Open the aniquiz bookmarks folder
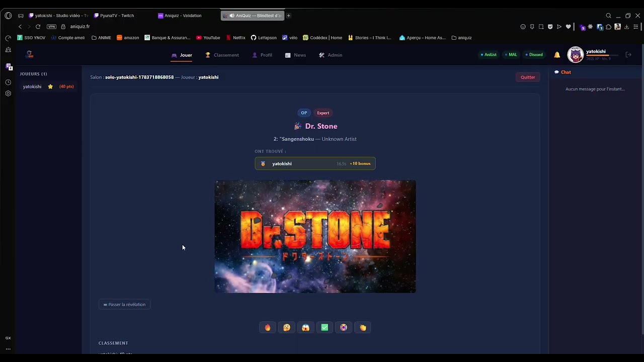 pyautogui.click(x=461, y=38)
